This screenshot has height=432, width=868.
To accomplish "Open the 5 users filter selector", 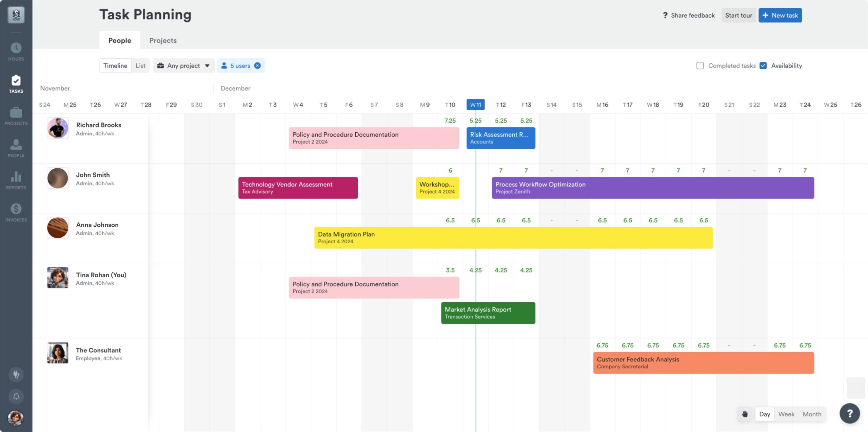I will pyautogui.click(x=237, y=65).
